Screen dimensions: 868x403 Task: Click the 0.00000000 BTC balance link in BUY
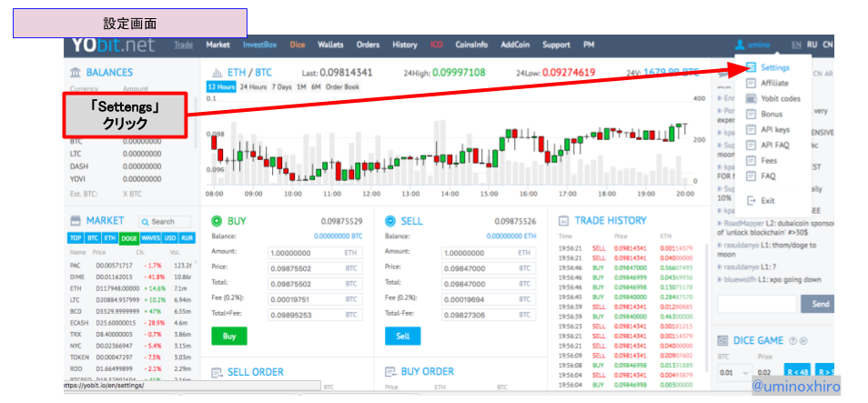(x=338, y=236)
